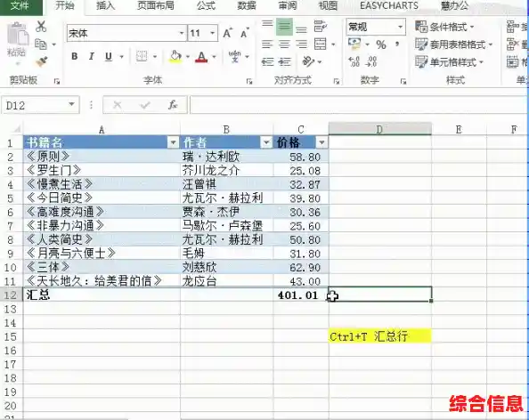Open the font name dropdown 宋体
Viewport: 529px width, 420px height.
(182, 33)
